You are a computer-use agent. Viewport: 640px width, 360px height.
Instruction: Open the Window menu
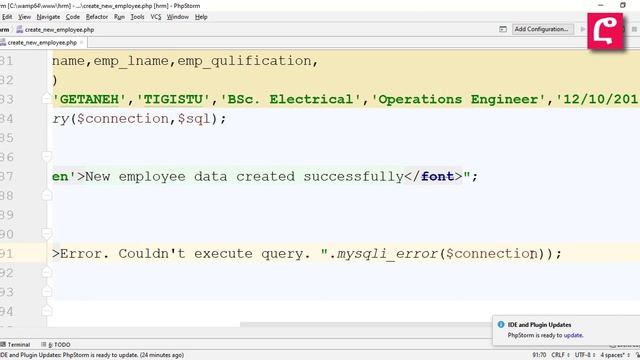click(178, 17)
